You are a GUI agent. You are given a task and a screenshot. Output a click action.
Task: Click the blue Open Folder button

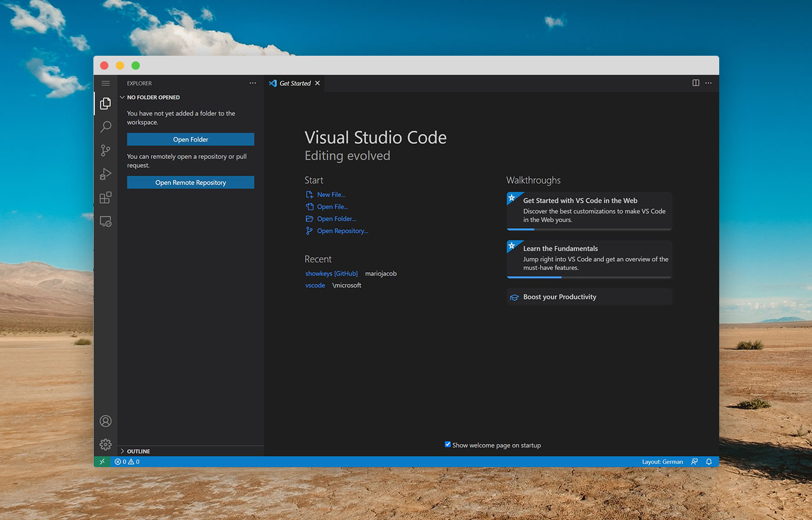click(190, 139)
